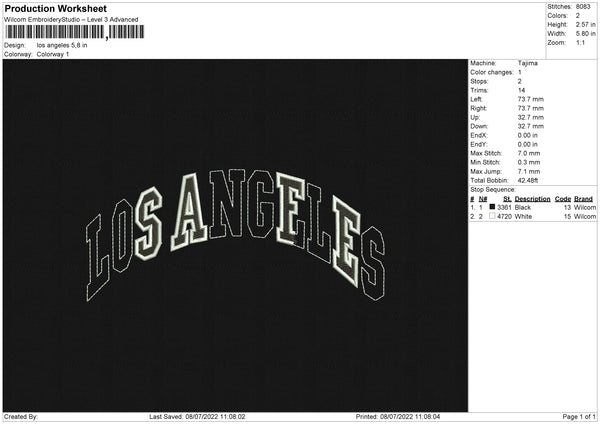Click thread code 13 in Black row

pyautogui.click(x=567, y=207)
